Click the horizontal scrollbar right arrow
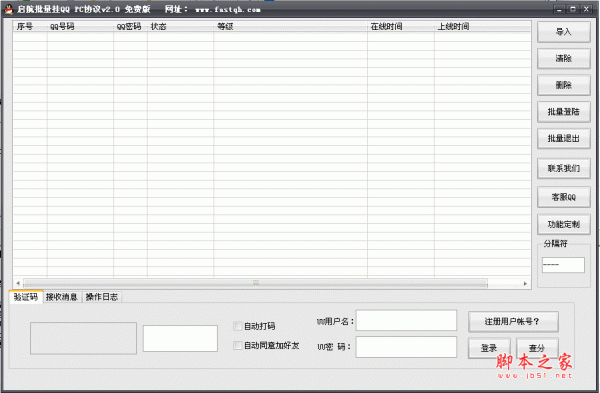The height and width of the screenshot is (393, 600). [x=525, y=284]
